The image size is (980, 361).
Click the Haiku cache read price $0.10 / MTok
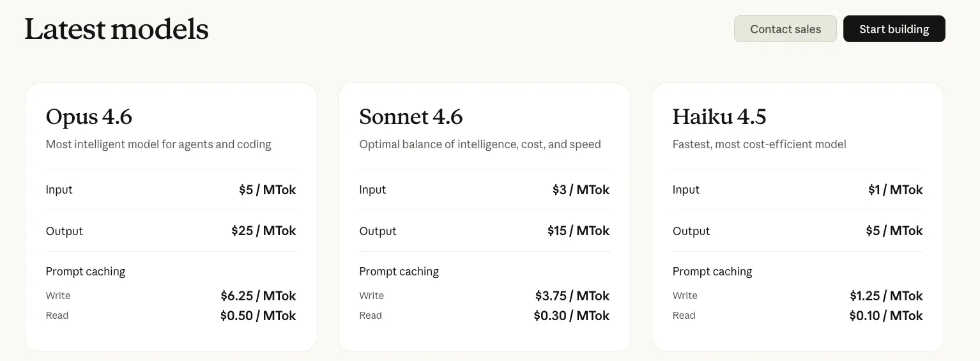(x=886, y=316)
